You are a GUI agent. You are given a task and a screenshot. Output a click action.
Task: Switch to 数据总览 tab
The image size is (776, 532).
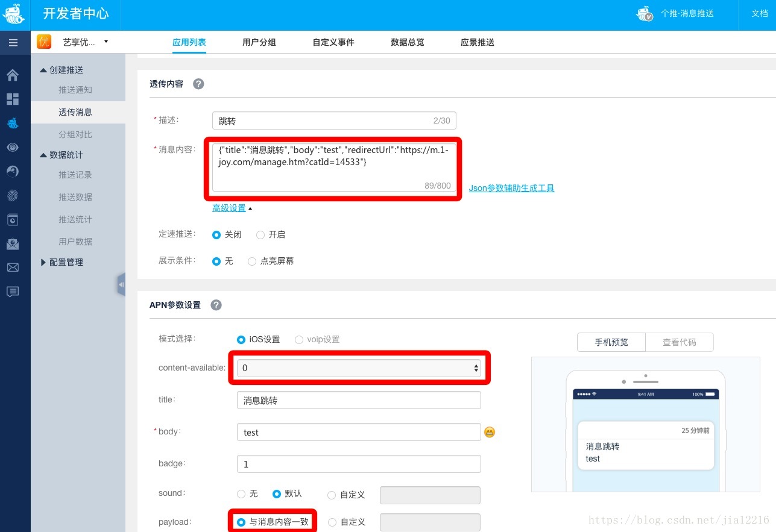tap(408, 42)
